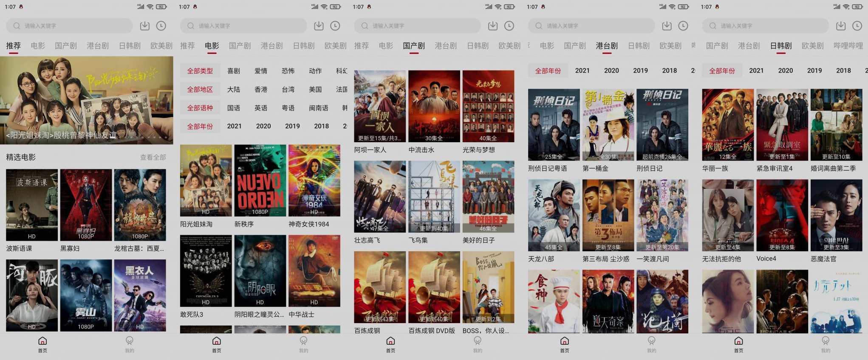Open the 阳光姐妹淘 featured banner
Image resolution: width=868 pixels, height=360 pixels.
87,100
